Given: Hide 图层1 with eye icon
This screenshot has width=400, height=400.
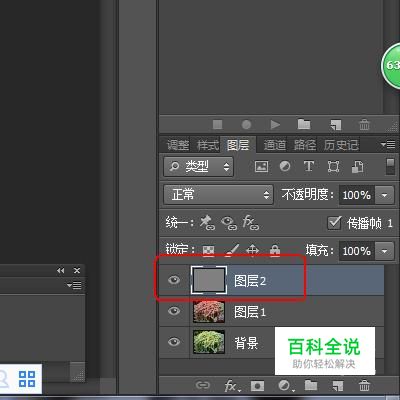Looking at the screenshot, I should 174,311.
